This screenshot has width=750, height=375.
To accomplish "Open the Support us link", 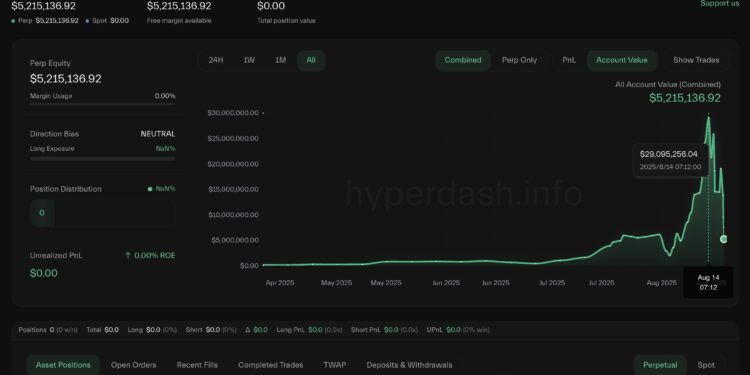I will coord(720,3).
